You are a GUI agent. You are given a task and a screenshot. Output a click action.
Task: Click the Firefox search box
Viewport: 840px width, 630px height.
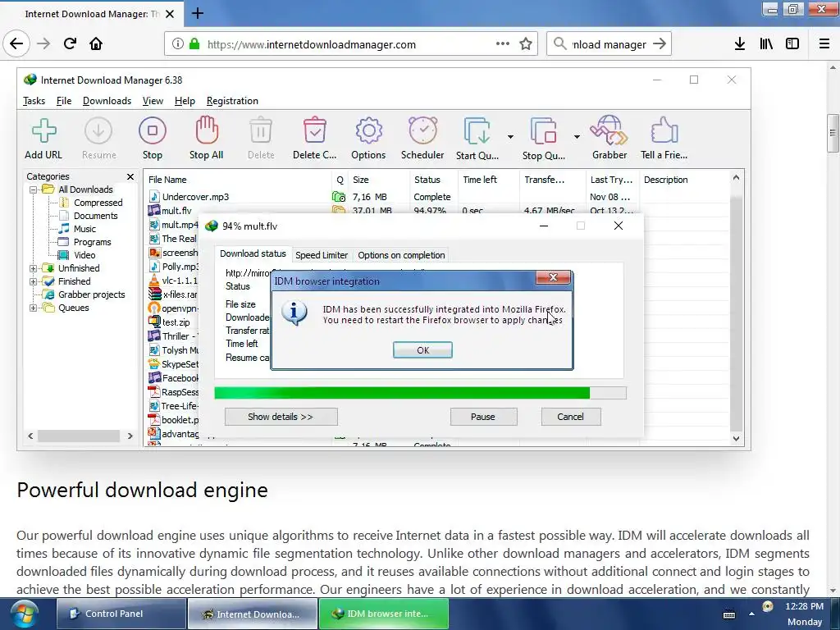(x=609, y=44)
